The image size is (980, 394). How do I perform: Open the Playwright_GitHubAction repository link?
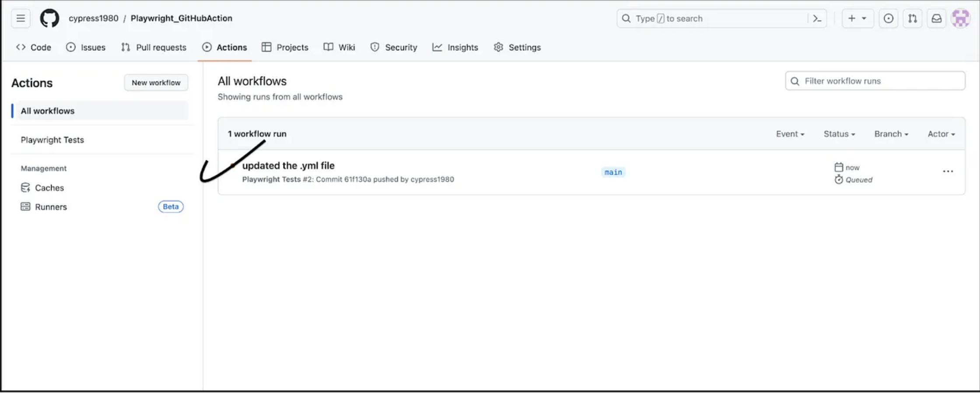[182, 18]
